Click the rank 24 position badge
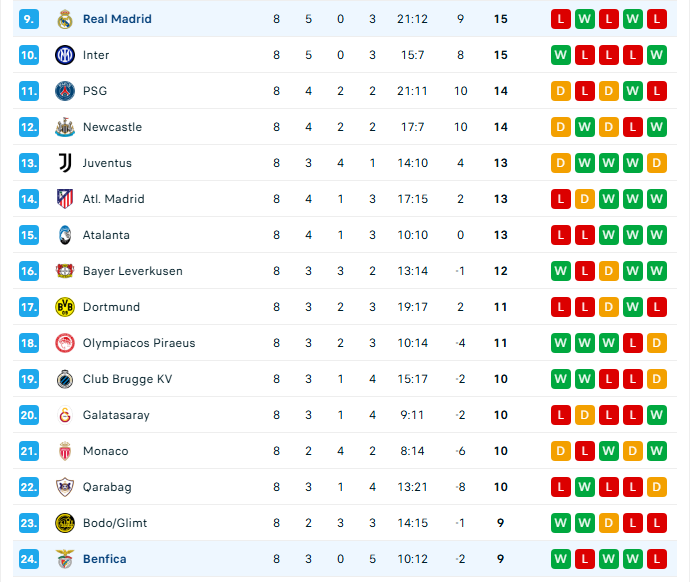The width and height of the screenshot is (690, 582). pyautogui.click(x=29, y=559)
